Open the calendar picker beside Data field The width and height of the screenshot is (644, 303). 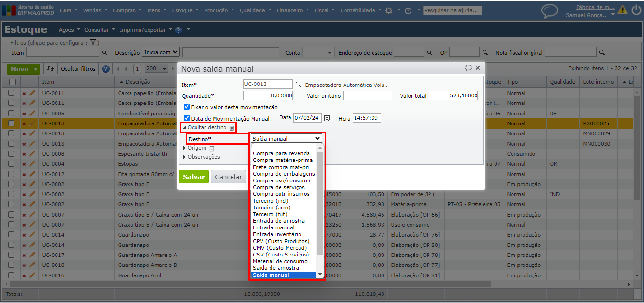point(327,118)
